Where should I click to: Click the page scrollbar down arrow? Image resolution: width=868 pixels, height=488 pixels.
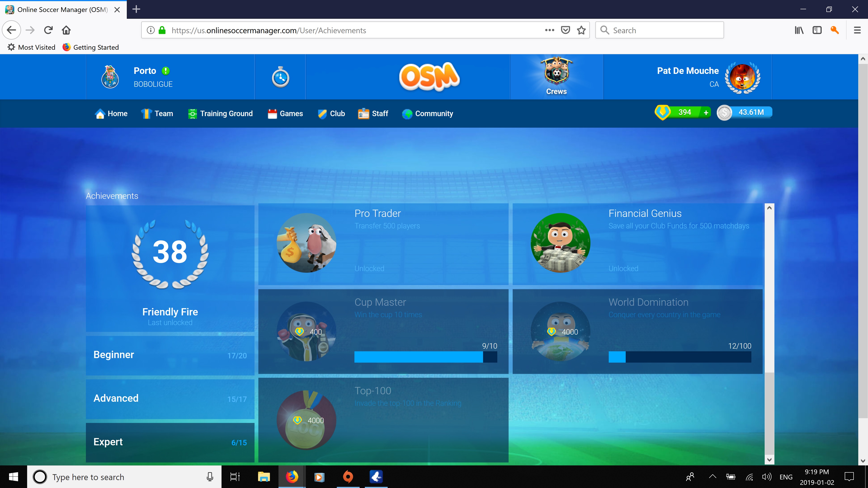click(863, 461)
